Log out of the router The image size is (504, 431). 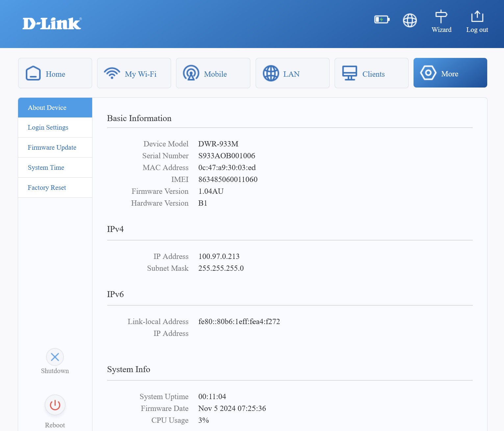coord(477,21)
